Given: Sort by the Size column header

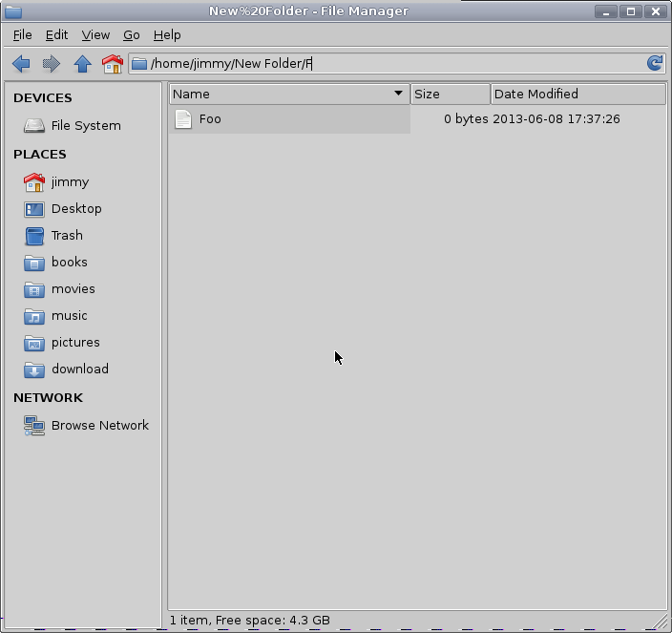Looking at the screenshot, I should pos(450,94).
